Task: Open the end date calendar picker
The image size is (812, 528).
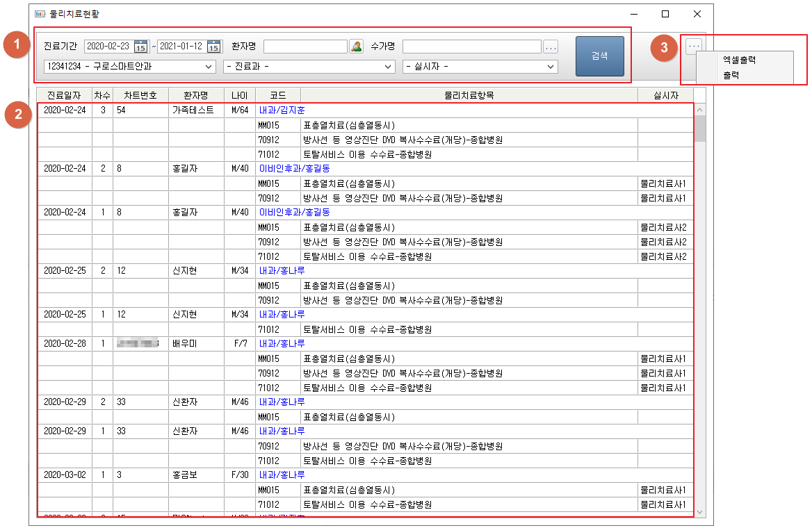Action: [x=213, y=47]
